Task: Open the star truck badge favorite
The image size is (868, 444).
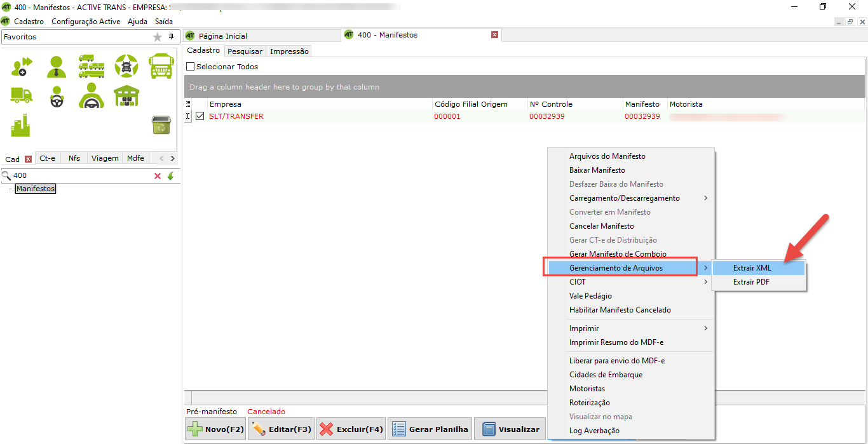Action: tap(126, 66)
